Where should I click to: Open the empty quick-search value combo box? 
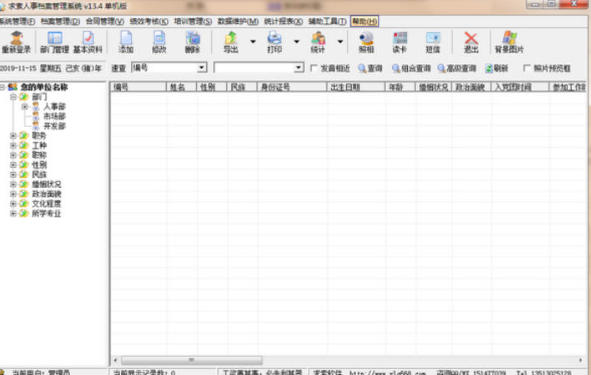click(259, 67)
